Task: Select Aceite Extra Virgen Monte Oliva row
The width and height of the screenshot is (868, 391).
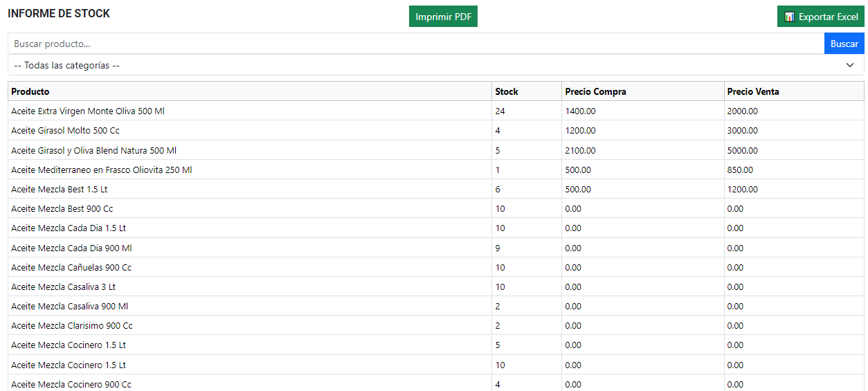Action: click(x=88, y=111)
